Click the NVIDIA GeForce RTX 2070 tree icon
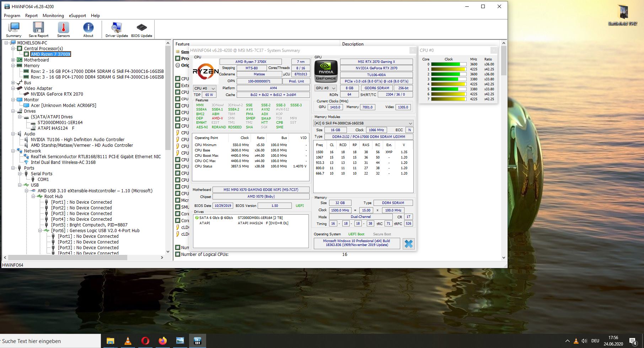The width and height of the screenshot is (644, 348). click(26, 94)
